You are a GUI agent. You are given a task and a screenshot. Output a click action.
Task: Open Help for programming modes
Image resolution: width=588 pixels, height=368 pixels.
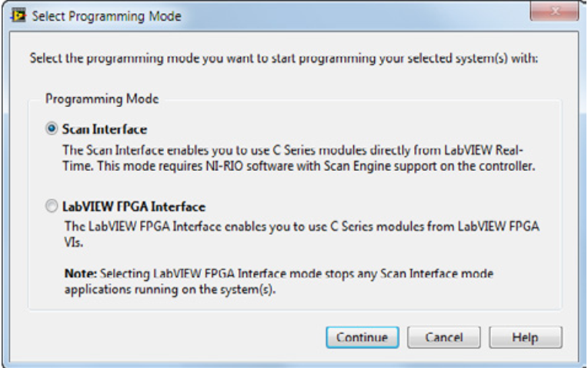coord(525,337)
